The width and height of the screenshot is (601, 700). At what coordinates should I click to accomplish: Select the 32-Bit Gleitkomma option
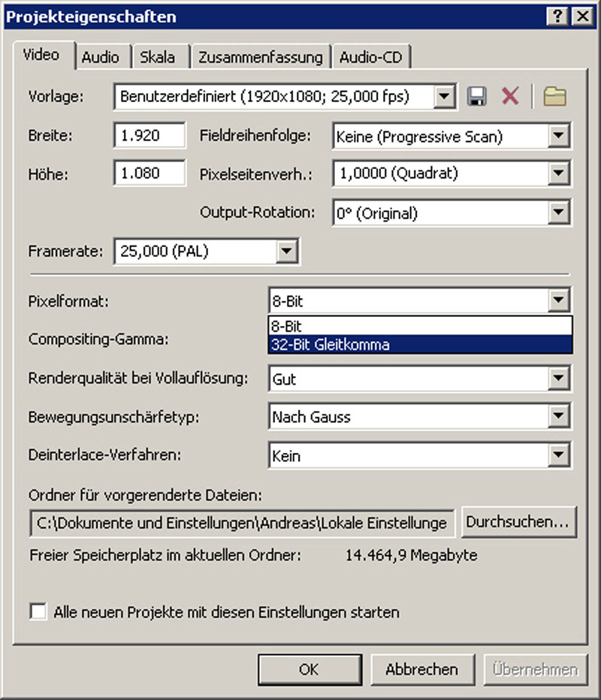point(419,345)
